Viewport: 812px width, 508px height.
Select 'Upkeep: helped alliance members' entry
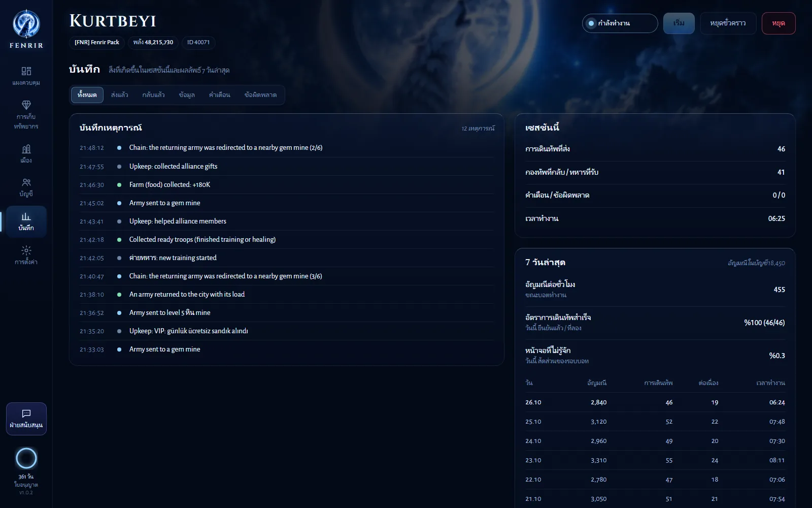(x=286, y=221)
